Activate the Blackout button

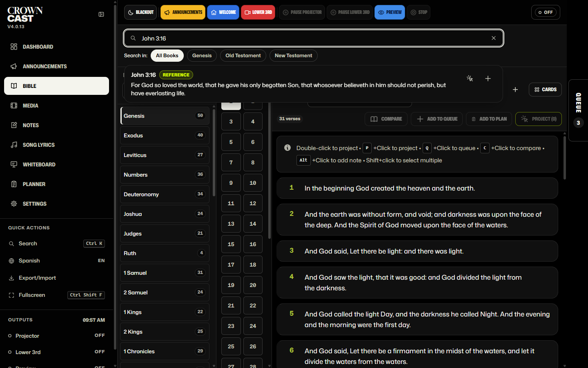coord(141,12)
